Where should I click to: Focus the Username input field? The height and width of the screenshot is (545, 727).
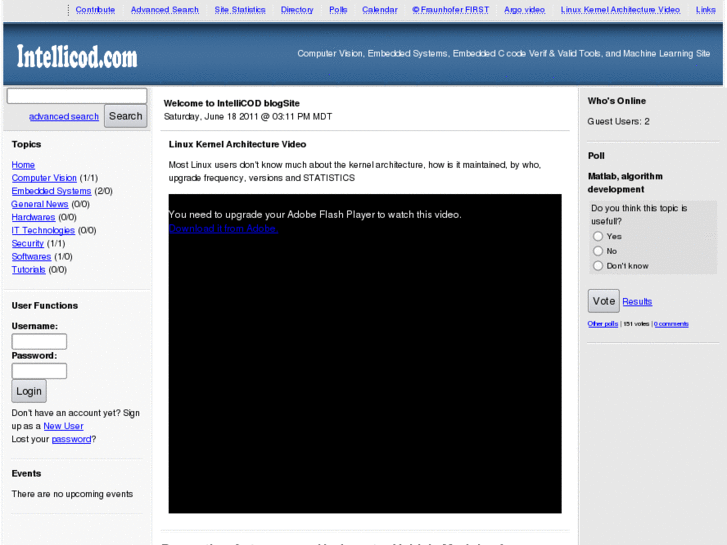[x=39, y=341]
